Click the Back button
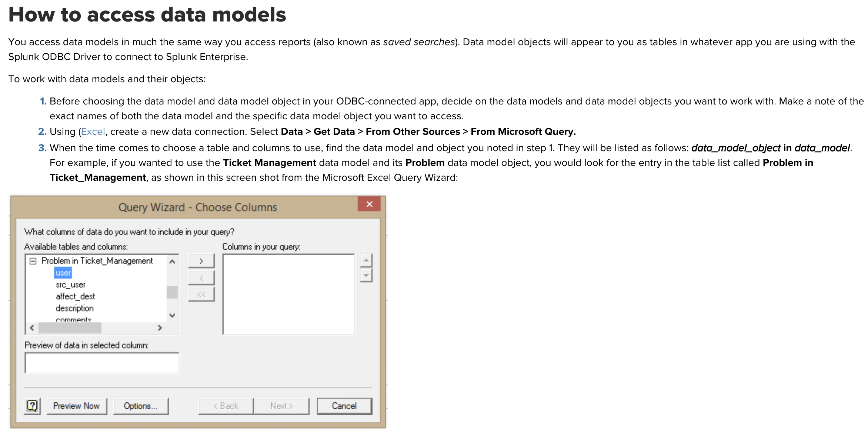868x429 pixels. [226, 406]
